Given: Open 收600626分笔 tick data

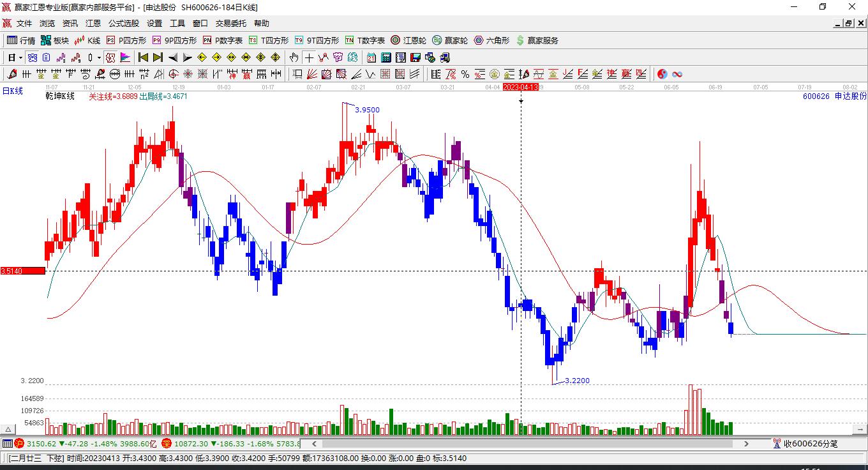Looking at the screenshot, I should 805,443.
